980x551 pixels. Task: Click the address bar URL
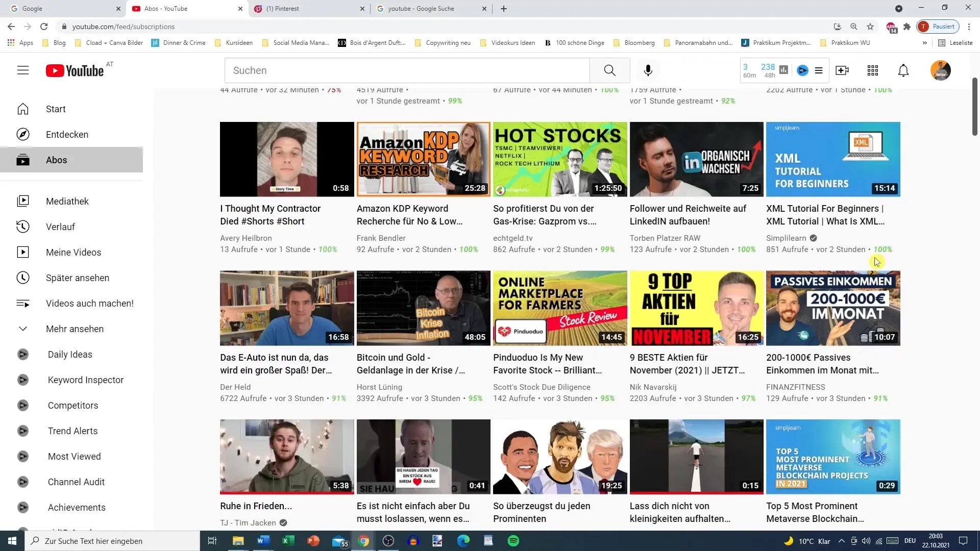(x=124, y=27)
